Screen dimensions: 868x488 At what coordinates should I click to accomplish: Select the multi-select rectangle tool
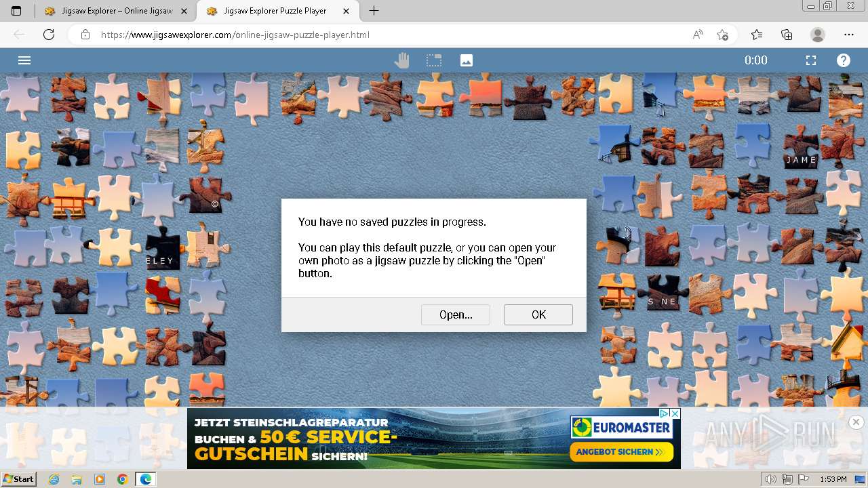(434, 60)
